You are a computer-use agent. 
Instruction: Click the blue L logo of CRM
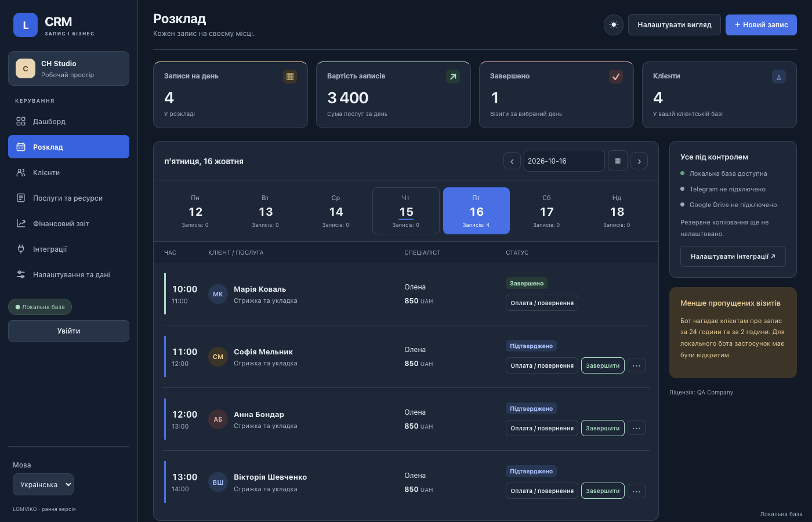26,25
